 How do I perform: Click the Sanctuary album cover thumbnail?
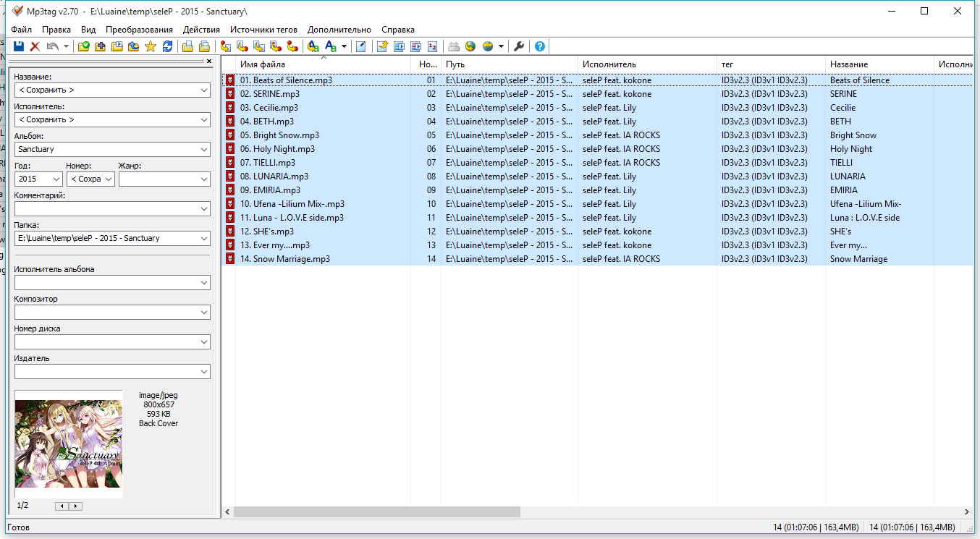click(x=69, y=444)
